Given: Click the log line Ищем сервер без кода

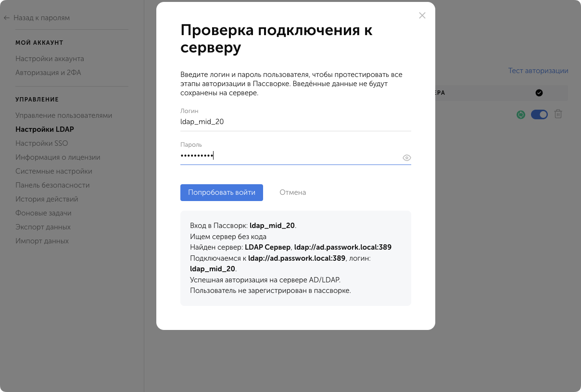Looking at the screenshot, I should [228, 237].
